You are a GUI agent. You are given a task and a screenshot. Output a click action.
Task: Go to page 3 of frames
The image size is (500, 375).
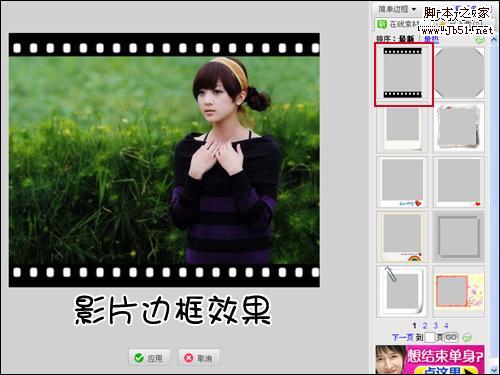pyautogui.click(x=436, y=325)
